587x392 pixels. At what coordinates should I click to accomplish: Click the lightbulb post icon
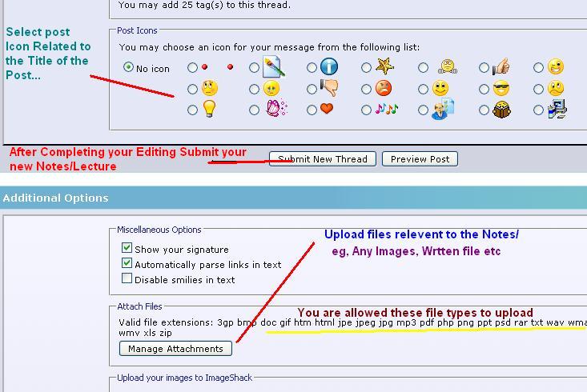(x=209, y=109)
